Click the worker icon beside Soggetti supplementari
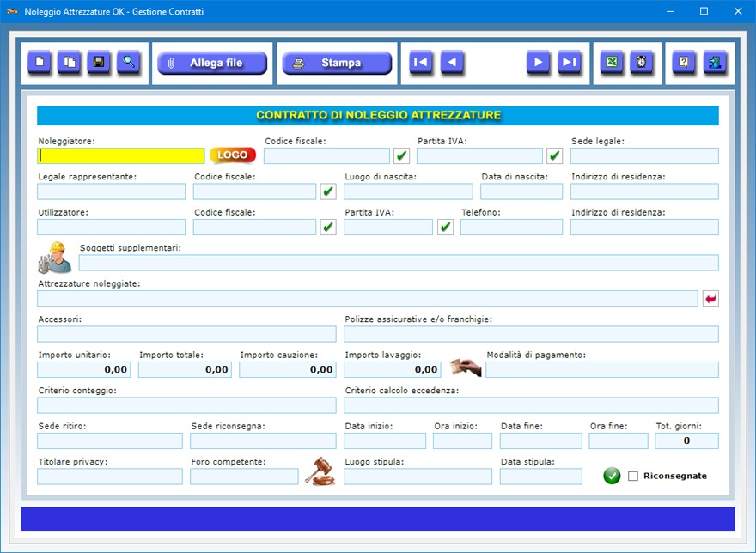 click(x=55, y=258)
